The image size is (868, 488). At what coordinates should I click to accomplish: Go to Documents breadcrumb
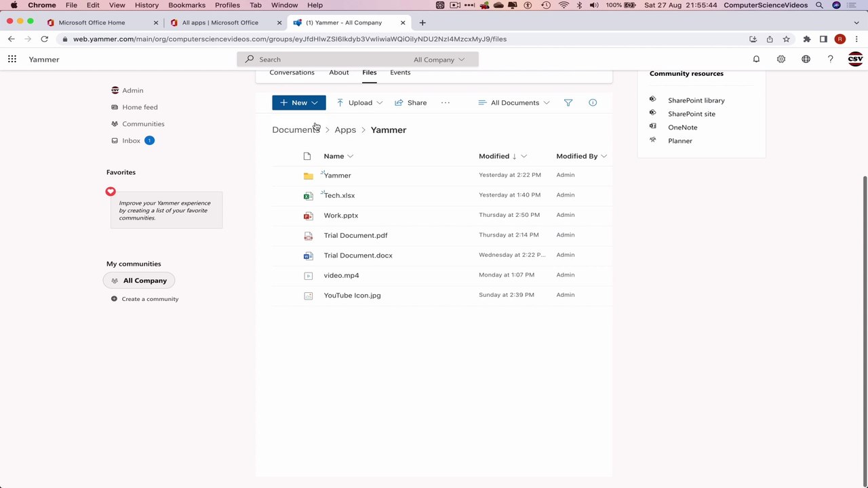point(296,130)
